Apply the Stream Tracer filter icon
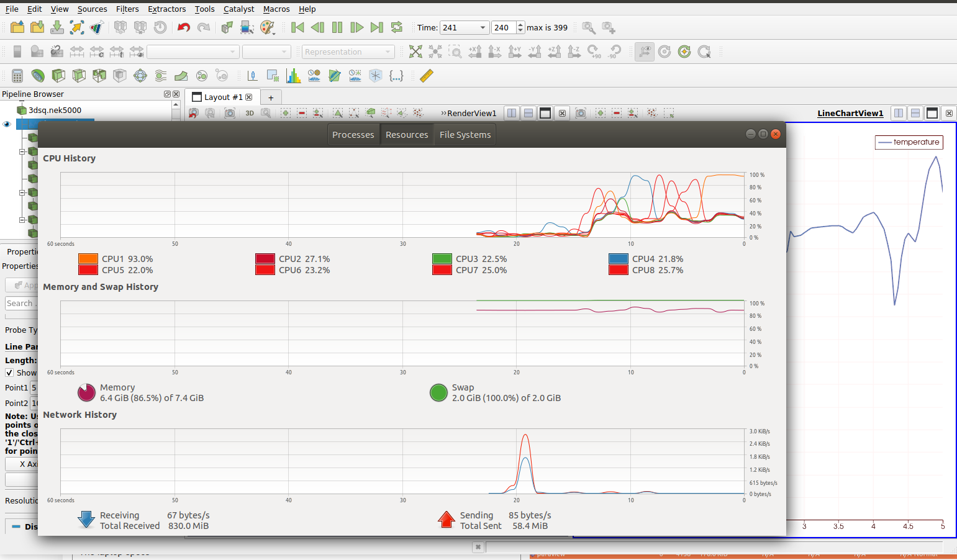 pos(161,76)
